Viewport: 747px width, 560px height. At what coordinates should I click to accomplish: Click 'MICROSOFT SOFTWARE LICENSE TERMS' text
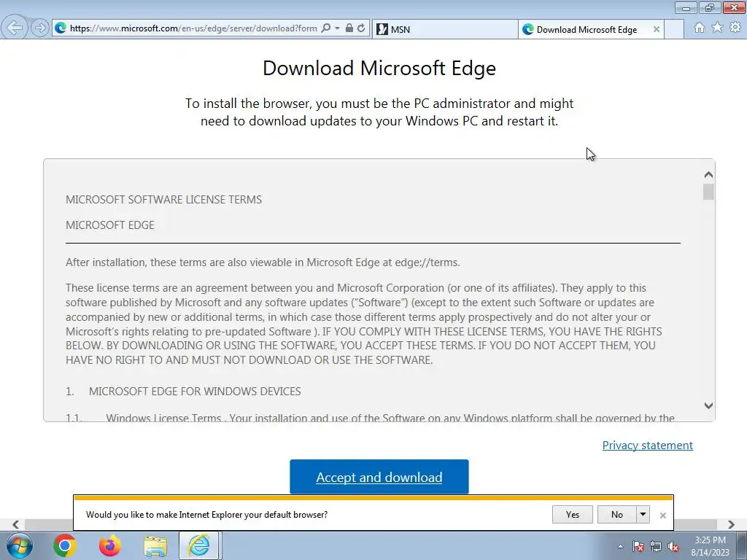point(164,200)
